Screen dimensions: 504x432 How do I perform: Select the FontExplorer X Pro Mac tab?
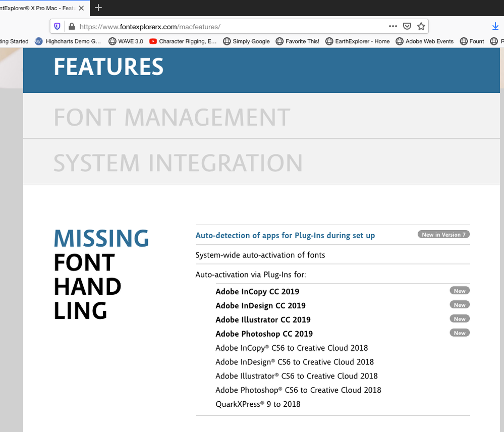(37, 8)
